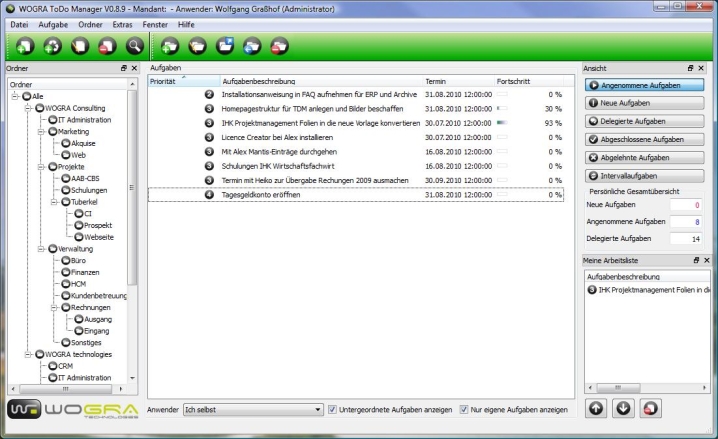
Task: Click the recurring task icon with green plus
Action: (53, 45)
